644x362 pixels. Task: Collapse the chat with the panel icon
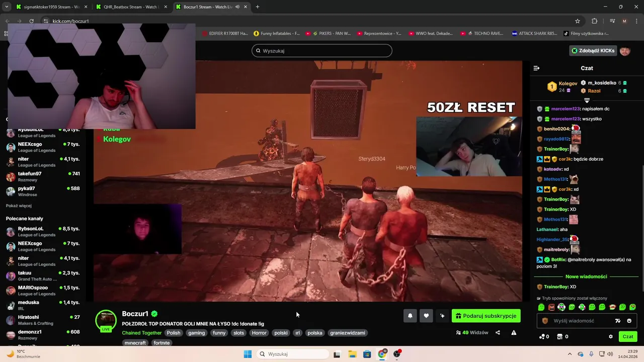[x=536, y=68]
